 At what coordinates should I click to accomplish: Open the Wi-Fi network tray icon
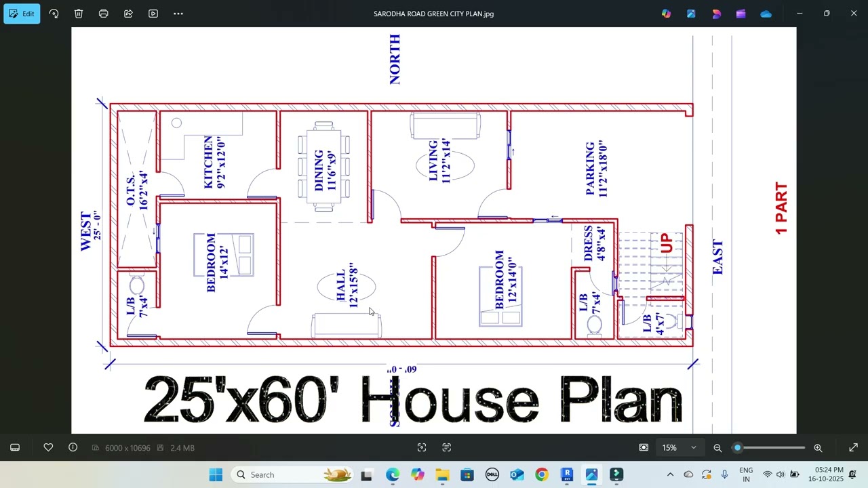pyautogui.click(x=768, y=474)
